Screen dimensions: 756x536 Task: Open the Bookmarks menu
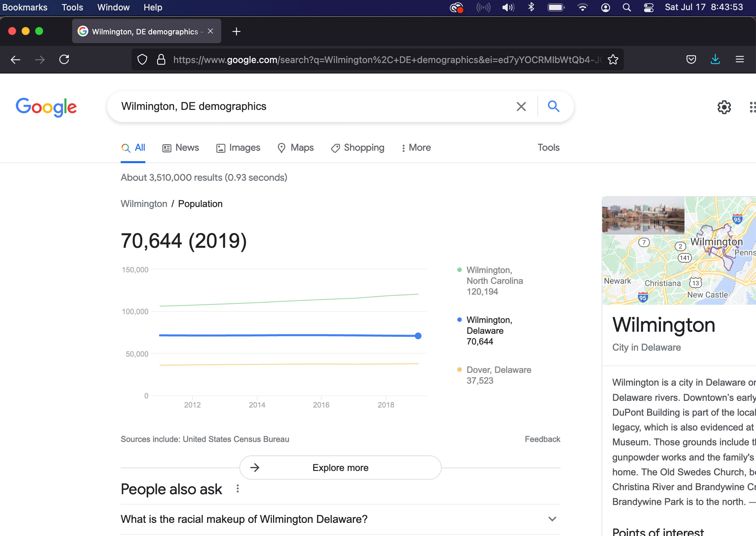pyautogui.click(x=25, y=7)
